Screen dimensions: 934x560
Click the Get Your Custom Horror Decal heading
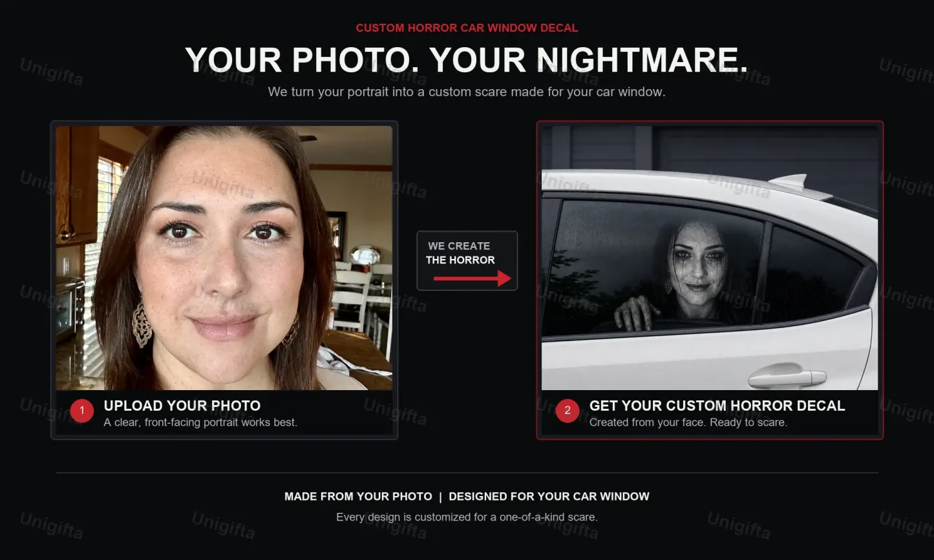click(x=717, y=406)
